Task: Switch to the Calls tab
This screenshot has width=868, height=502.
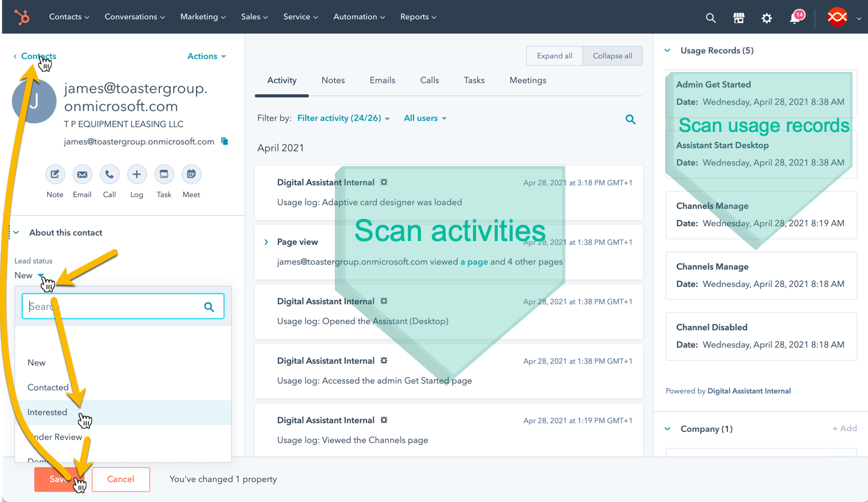Action: tap(430, 81)
